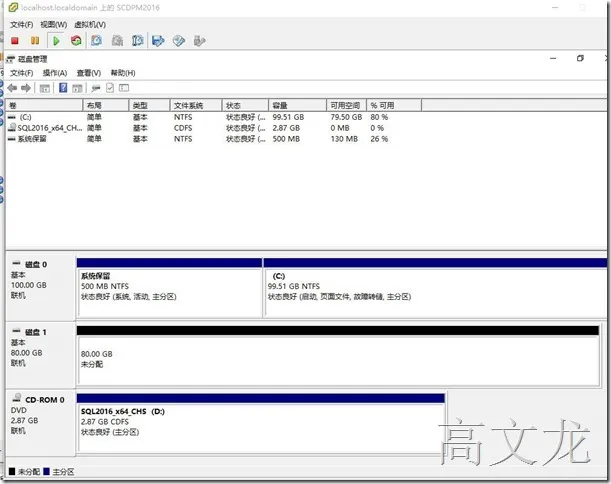Sort by the % 可用 column header

(x=394, y=105)
